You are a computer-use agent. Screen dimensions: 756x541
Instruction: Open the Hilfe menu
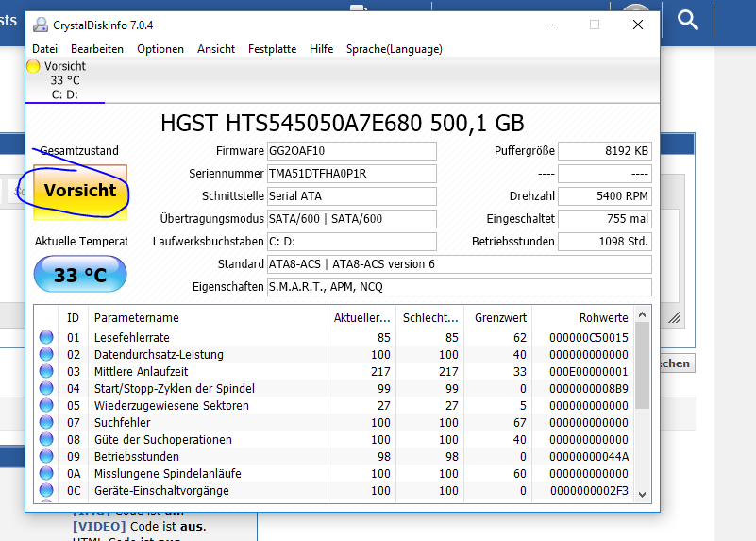pyautogui.click(x=321, y=49)
